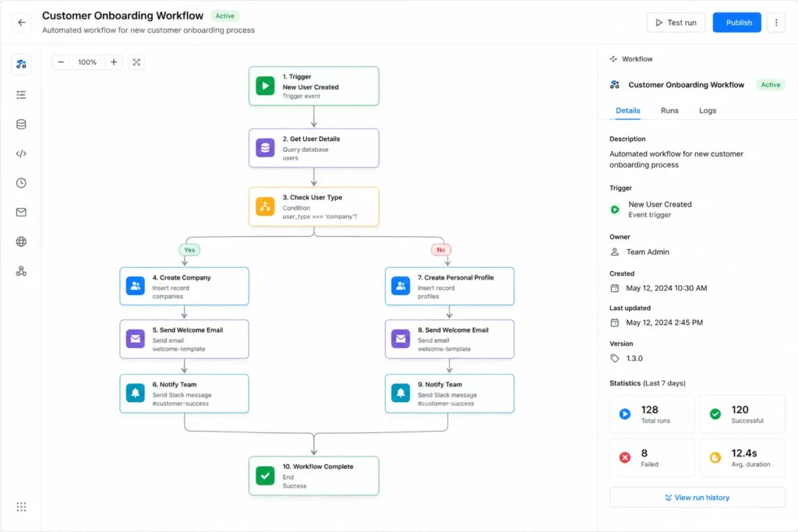Open the code brackets sidebar icon
The width and height of the screenshot is (798, 532).
pyautogui.click(x=21, y=153)
